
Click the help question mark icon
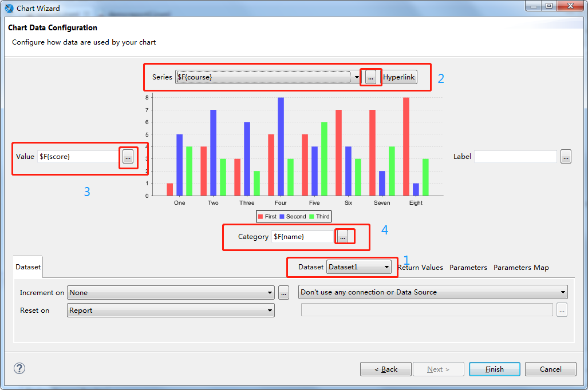click(x=19, y=368)
